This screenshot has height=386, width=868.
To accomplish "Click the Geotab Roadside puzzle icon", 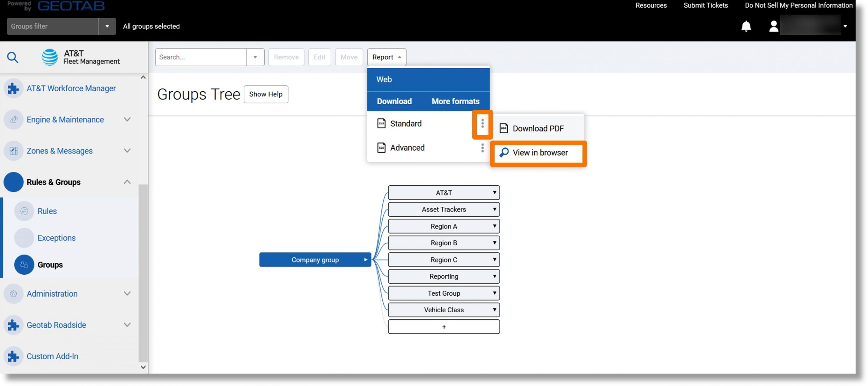I will [x=13, y=325].
